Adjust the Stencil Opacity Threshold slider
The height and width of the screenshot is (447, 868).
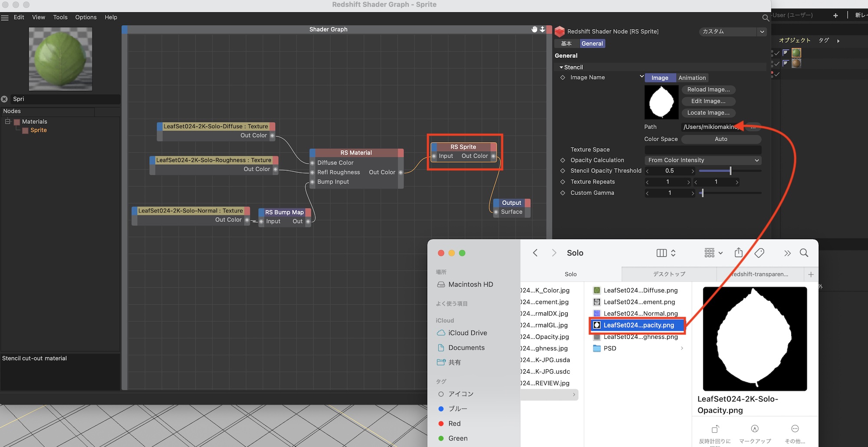tap(730, 171)
